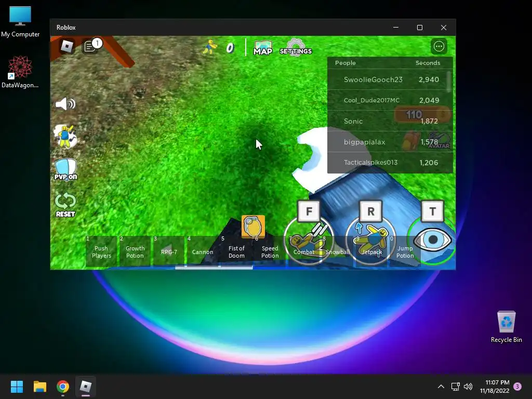This screenshot has height=399, width=532.
Task: Select Cool_Dude2017MC in leaderboard
Action: point(390,100)
